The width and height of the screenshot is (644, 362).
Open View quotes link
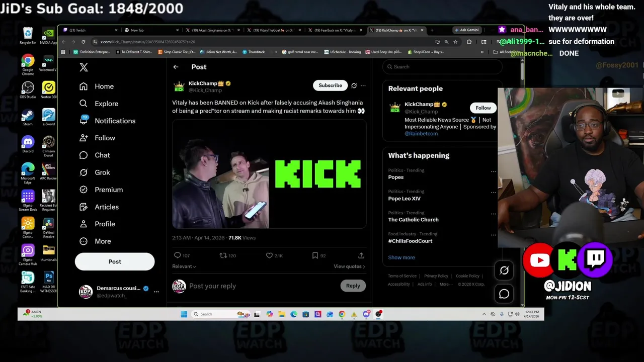(x=349, y=266)
